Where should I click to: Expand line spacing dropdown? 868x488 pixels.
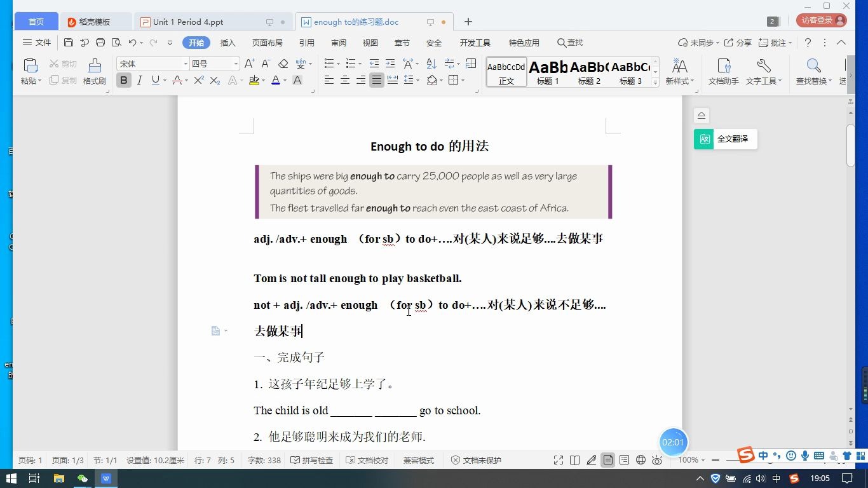point(417,81)
